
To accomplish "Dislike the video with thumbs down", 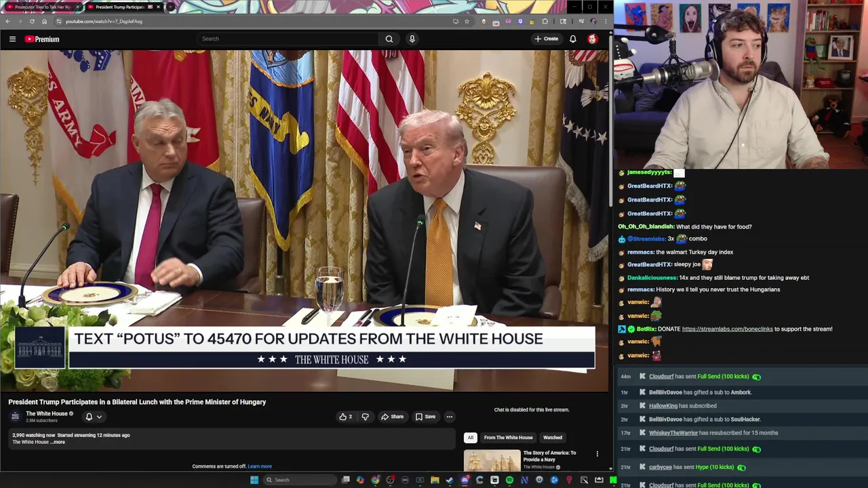I will click(365, 417).
